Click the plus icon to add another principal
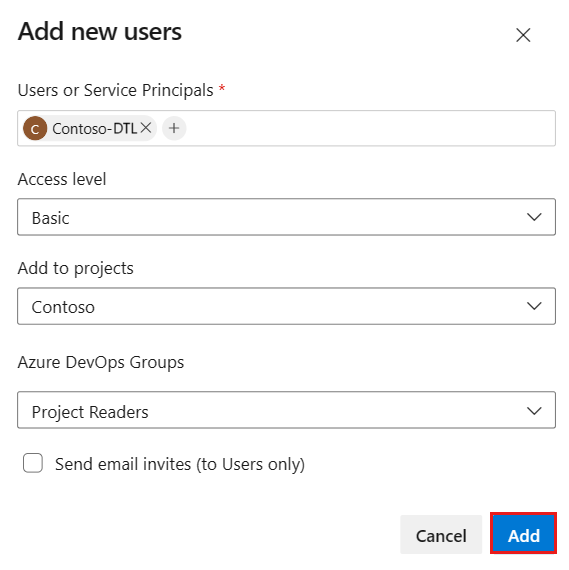This screenshot has width=569, height=570. (174, 128)
